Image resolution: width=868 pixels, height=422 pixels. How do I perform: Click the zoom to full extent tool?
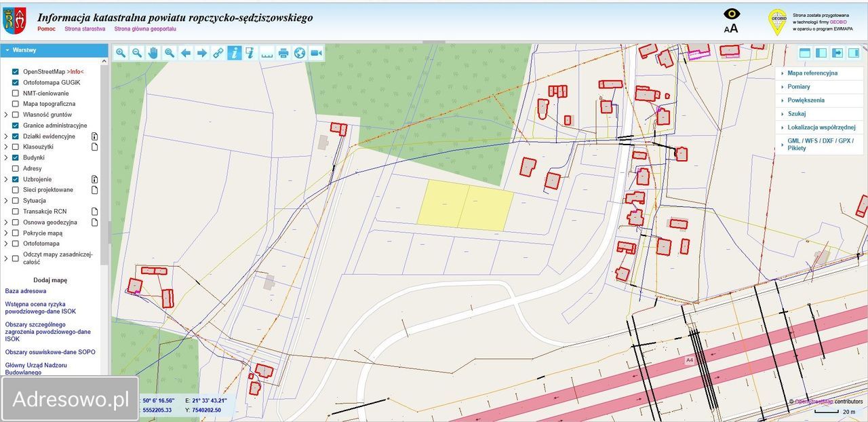170,53
